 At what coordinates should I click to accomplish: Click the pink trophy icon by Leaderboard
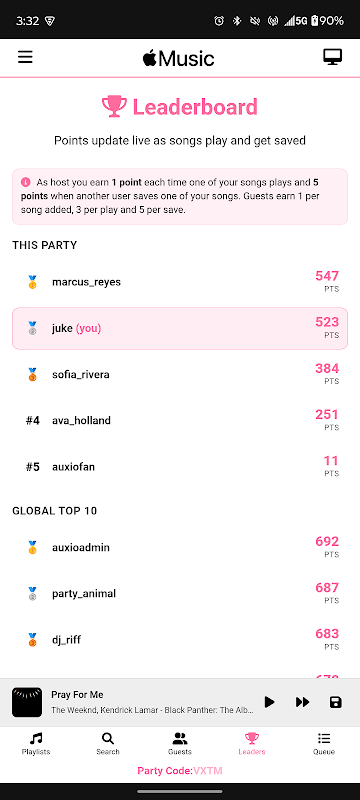point(114,107)
